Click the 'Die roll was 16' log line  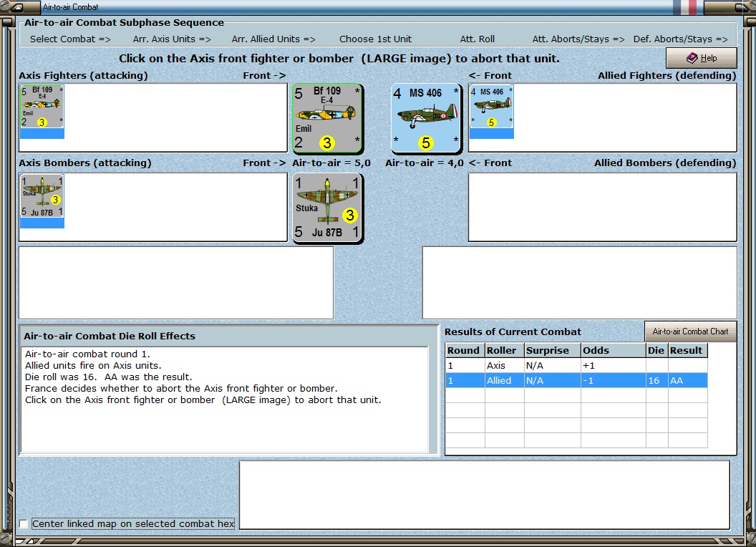point(109,377)
